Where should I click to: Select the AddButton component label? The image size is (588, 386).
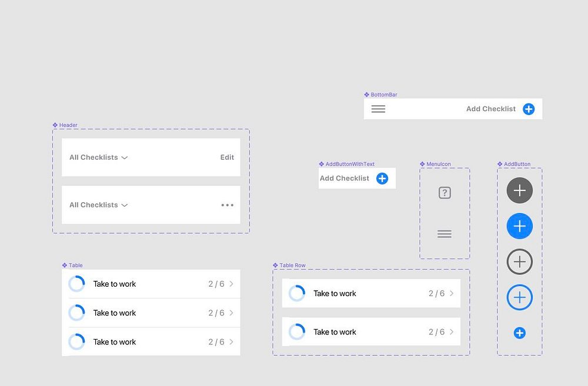[514, 164]
